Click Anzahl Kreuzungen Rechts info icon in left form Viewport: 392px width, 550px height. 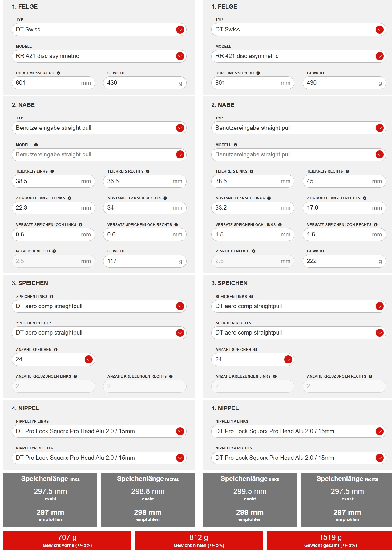[x=171, y=376]
